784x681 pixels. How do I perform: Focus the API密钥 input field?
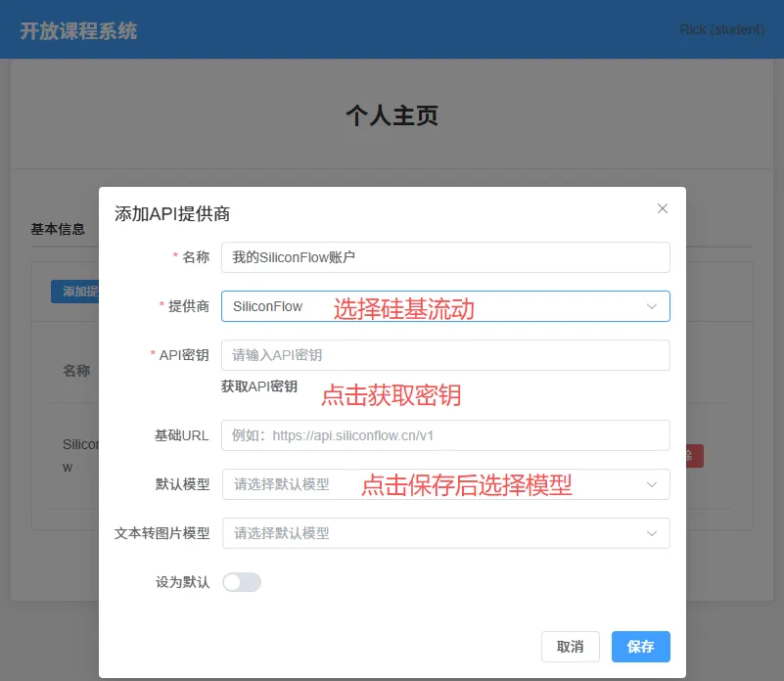445,355
